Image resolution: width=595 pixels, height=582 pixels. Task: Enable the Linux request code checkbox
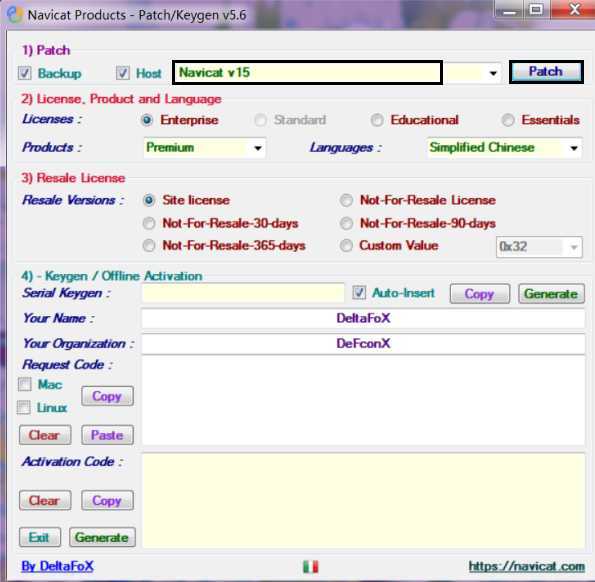click(24, 407)
